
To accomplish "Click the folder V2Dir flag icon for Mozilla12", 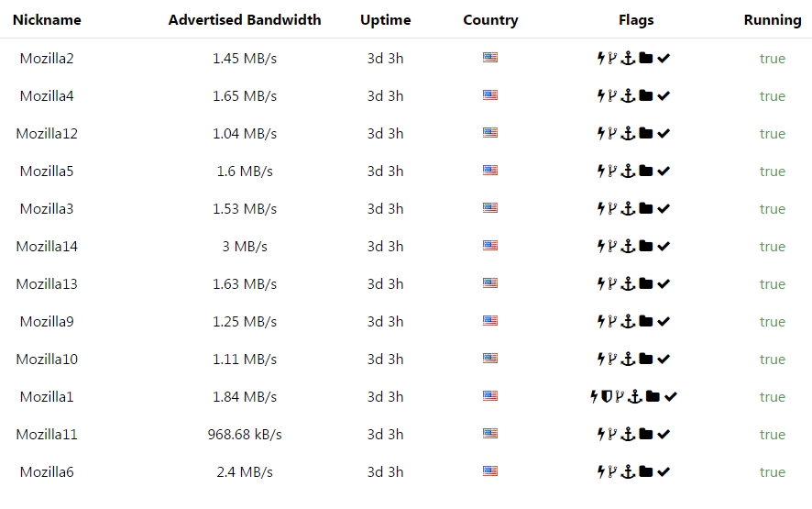I will pos(646,133).
